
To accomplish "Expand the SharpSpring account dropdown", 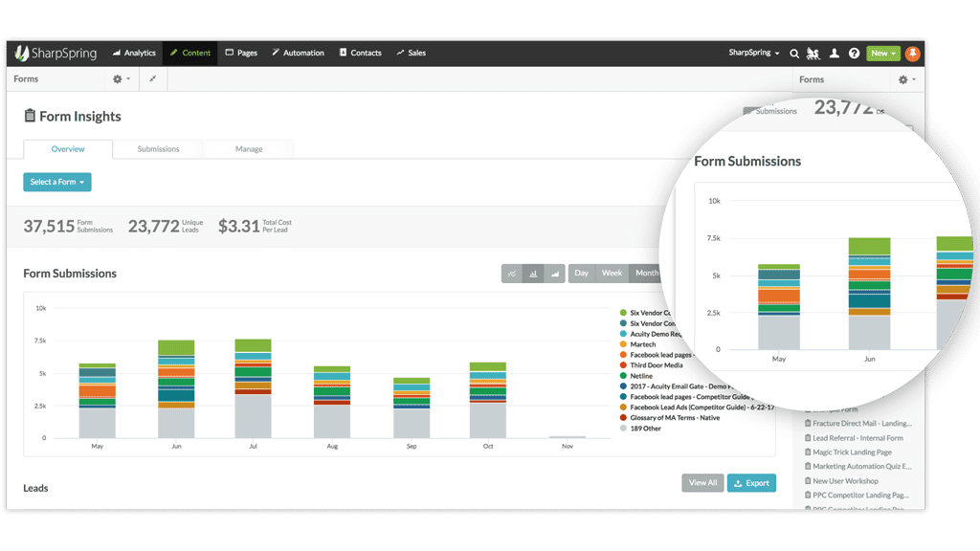I will tap(754, 53).
